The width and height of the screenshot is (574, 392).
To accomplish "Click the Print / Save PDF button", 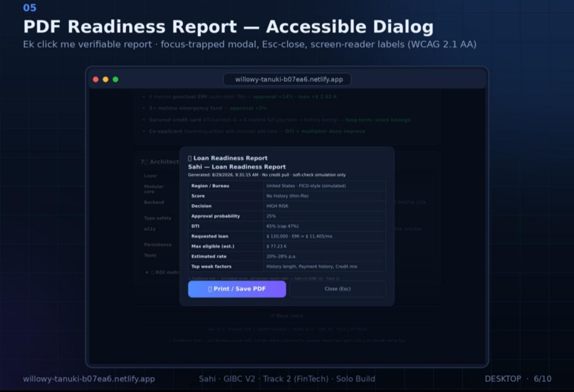I will pos(237,289).
